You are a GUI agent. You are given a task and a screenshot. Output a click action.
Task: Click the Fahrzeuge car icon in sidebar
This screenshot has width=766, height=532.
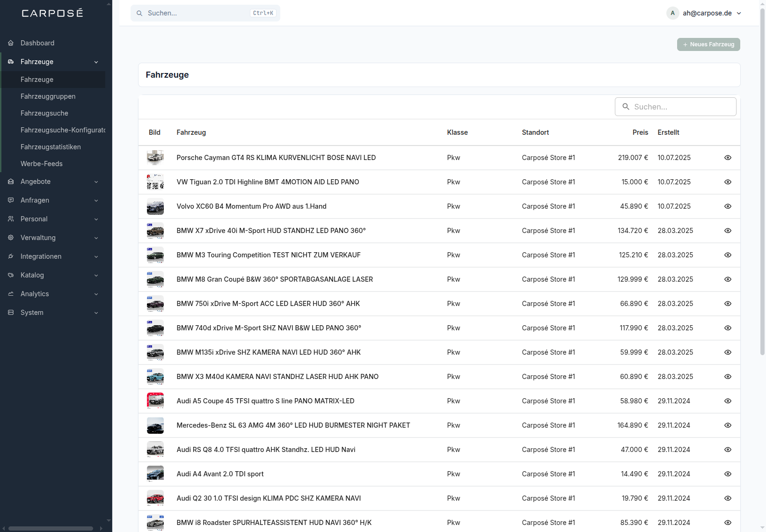click(11, 62)
